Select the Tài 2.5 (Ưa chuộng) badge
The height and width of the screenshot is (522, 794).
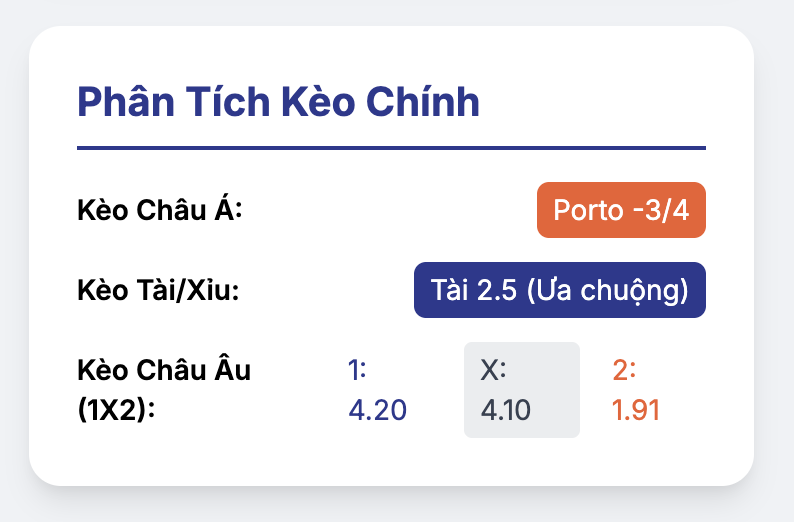560,290
